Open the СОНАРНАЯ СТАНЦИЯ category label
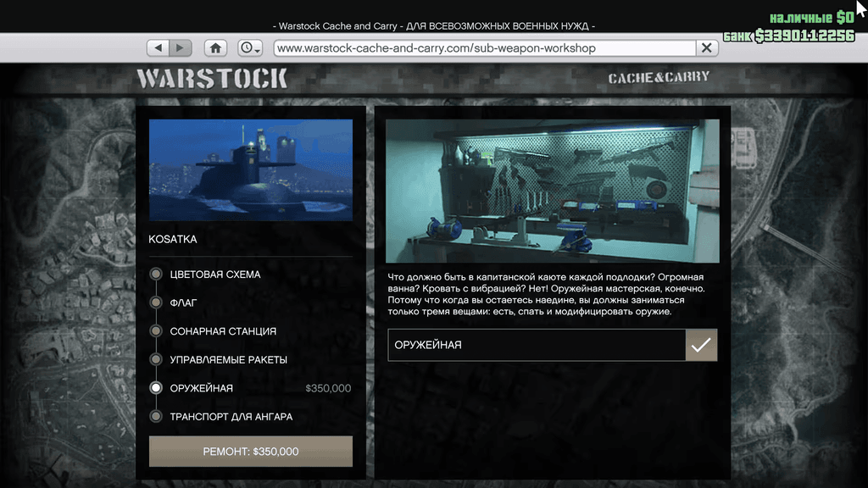The image size is (868, 488). pos(223,331)
